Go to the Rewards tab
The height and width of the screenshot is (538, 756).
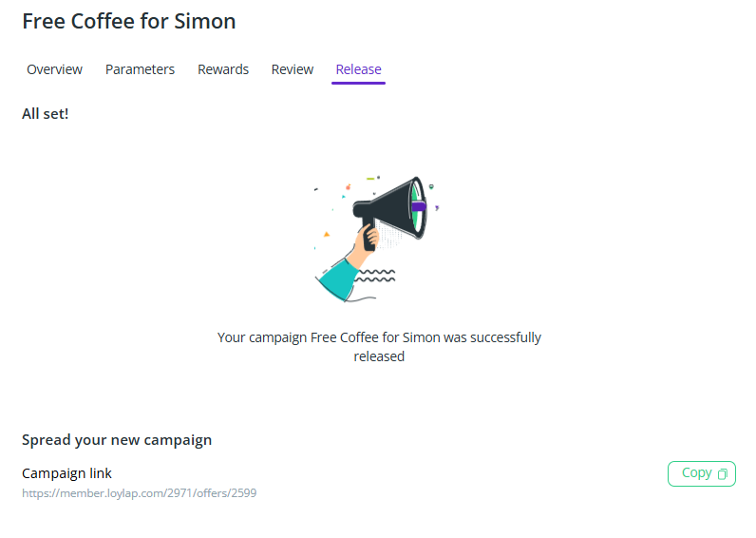point(223,69)
